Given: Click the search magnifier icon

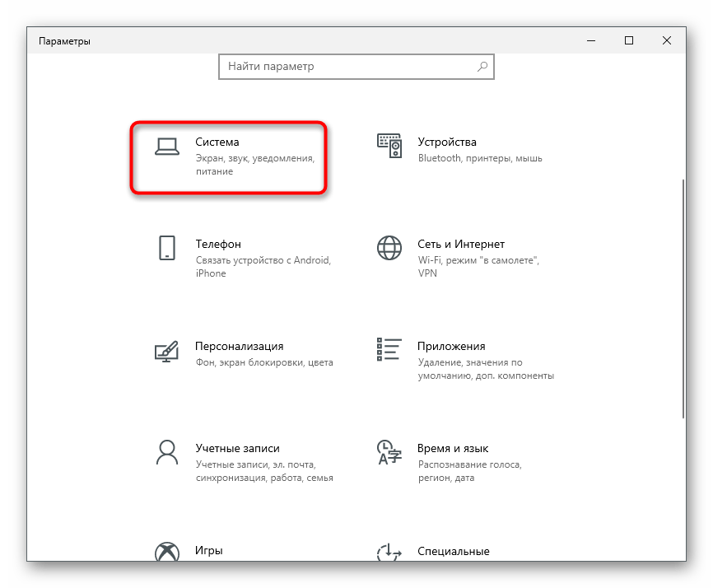Looking at the screenshot, I should (482, 67).
